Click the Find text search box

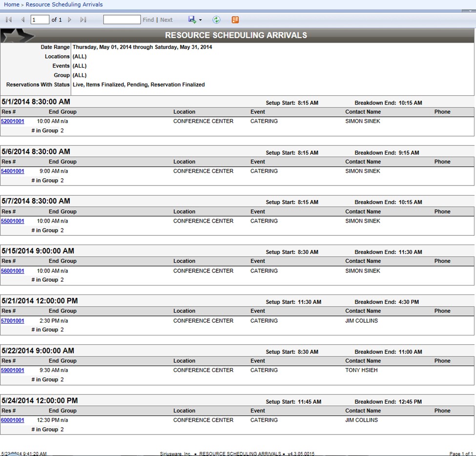tap(122, 20)
